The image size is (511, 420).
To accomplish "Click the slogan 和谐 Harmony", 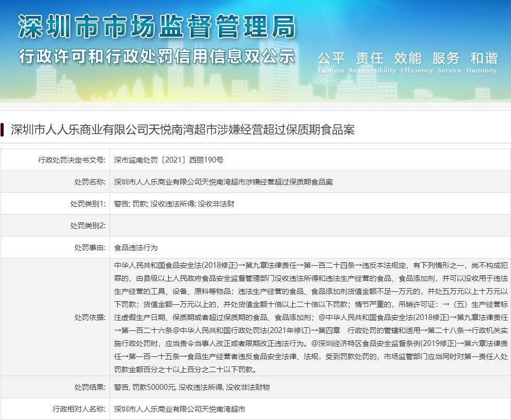I will pos(482,63).
